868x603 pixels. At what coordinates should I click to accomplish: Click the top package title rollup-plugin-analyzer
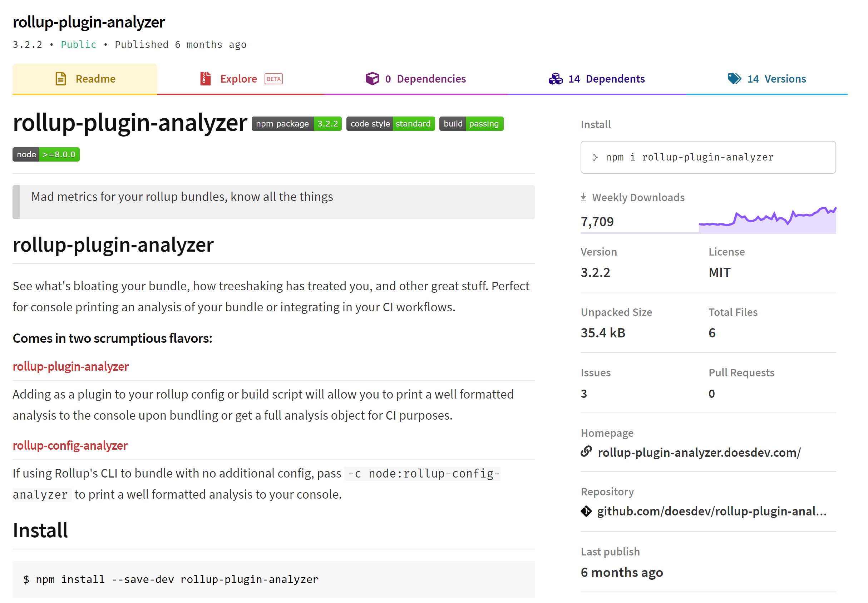(89, 22)
